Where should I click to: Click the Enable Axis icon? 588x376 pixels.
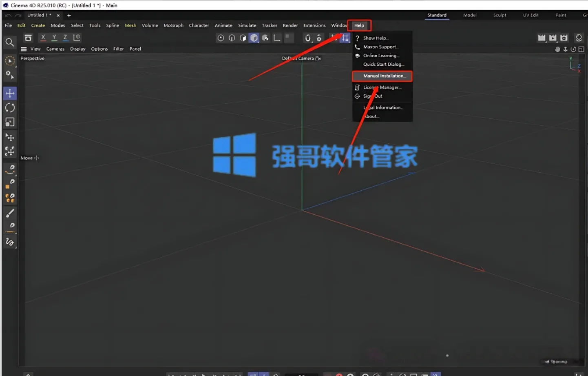(x=277, y=38)
